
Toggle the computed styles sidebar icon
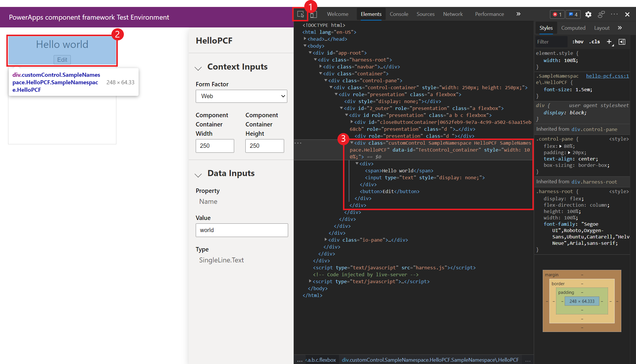[x=622, y=42]
